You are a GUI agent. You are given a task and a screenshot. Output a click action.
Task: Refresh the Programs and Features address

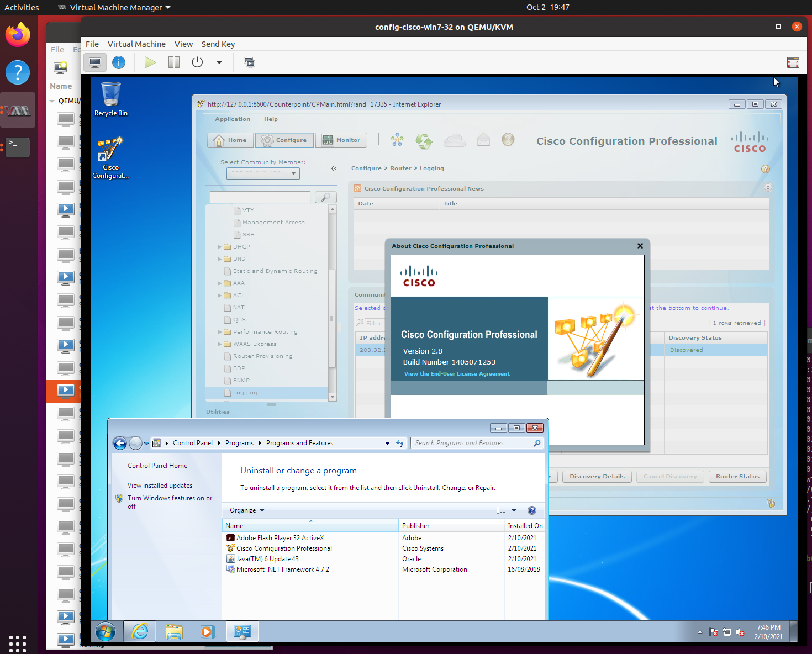[x=400, y=443]
